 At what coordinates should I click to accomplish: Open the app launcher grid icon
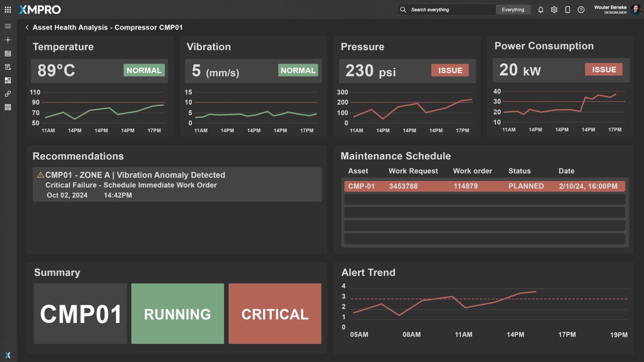click(8, 10)
